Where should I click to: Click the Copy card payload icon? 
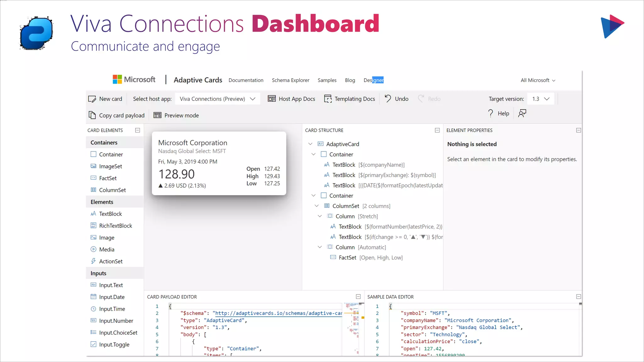pos(92,115)
